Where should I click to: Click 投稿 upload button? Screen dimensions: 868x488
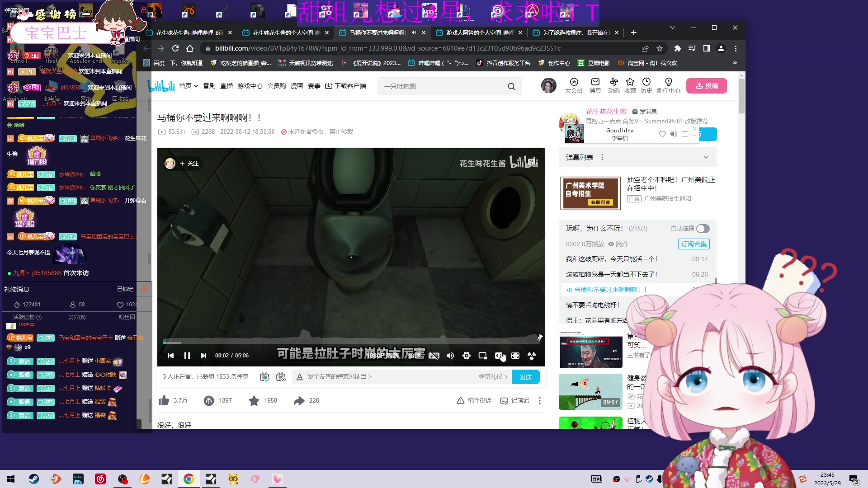[x=707, y=86]
